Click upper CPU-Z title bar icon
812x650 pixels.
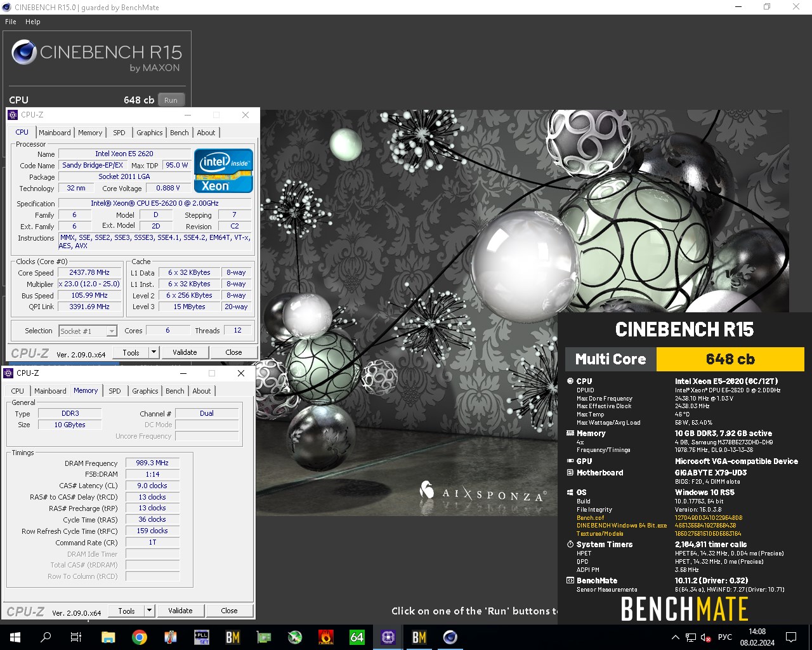click(x=13, y=115)
